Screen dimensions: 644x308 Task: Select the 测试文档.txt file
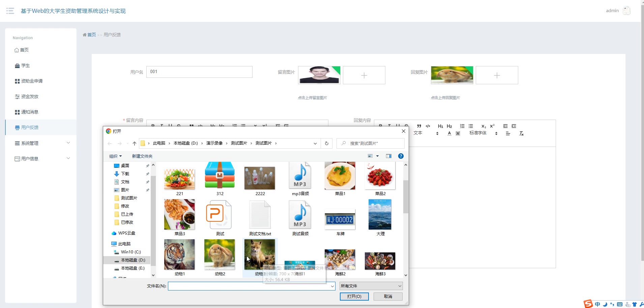[260, 218]
